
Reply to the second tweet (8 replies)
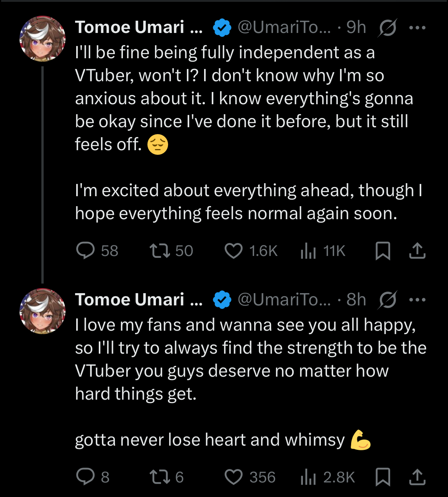pyautogui.click(x=85, y=477)
